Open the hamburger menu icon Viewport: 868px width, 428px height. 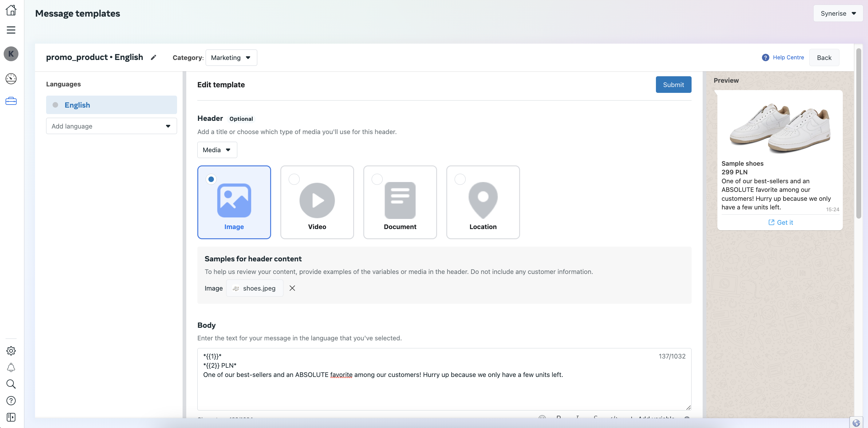(x=11, y=30)
